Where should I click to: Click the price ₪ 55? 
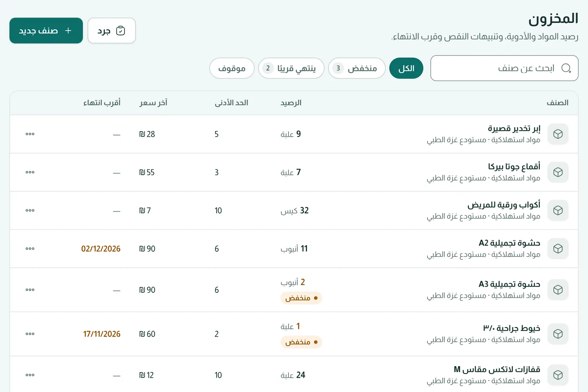(147, 172)
